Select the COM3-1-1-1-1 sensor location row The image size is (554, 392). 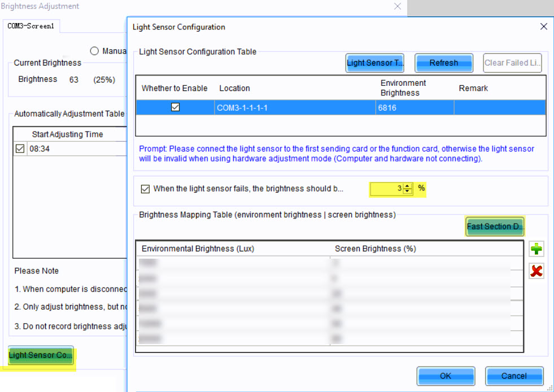pos(294,107)
